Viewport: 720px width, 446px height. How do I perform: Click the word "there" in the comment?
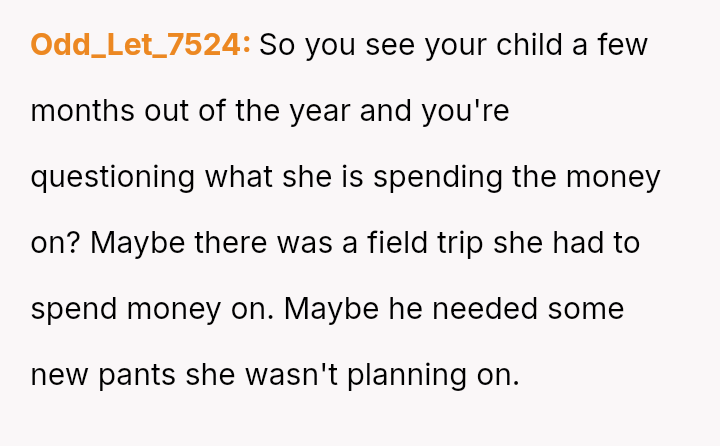coord(226,243)
